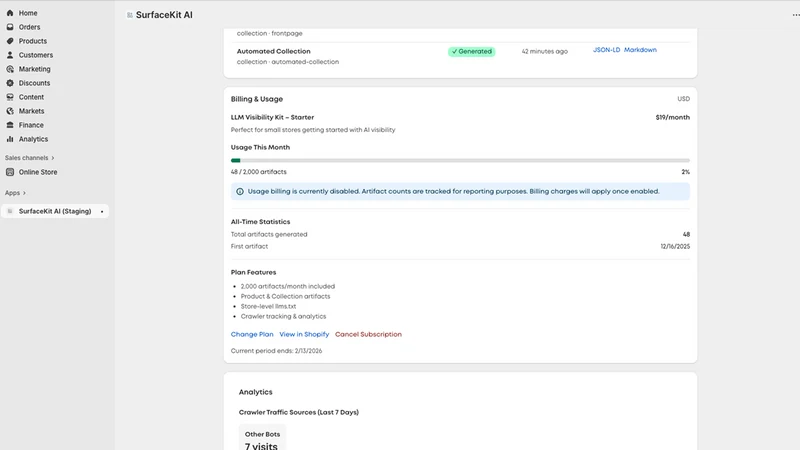Viewport: 800px width, 450px height.
Task: Select the Products tag icon
Action: pyautogui.click(x=10, y=41)
